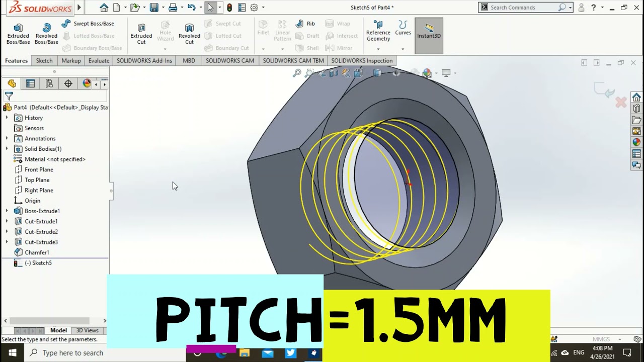Expand the New document dropdown arrow
The height and width of the screenshot is (362, 644).
[x=124, y=8]
